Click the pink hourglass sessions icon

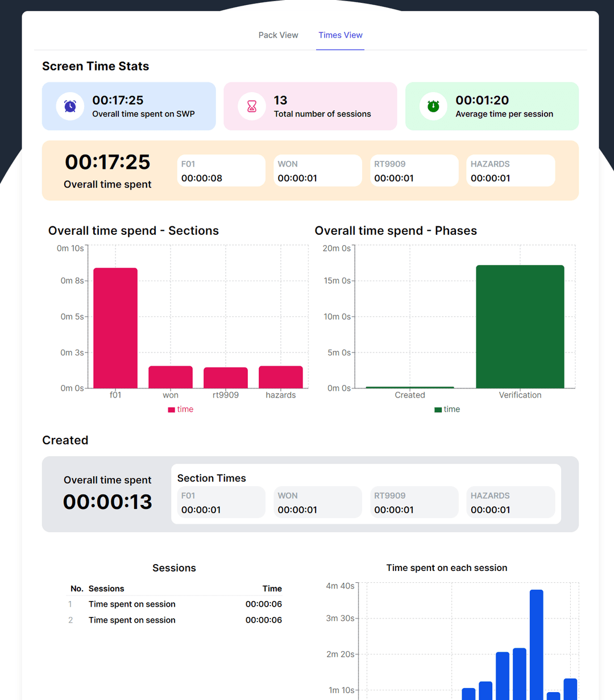[251, 106]
